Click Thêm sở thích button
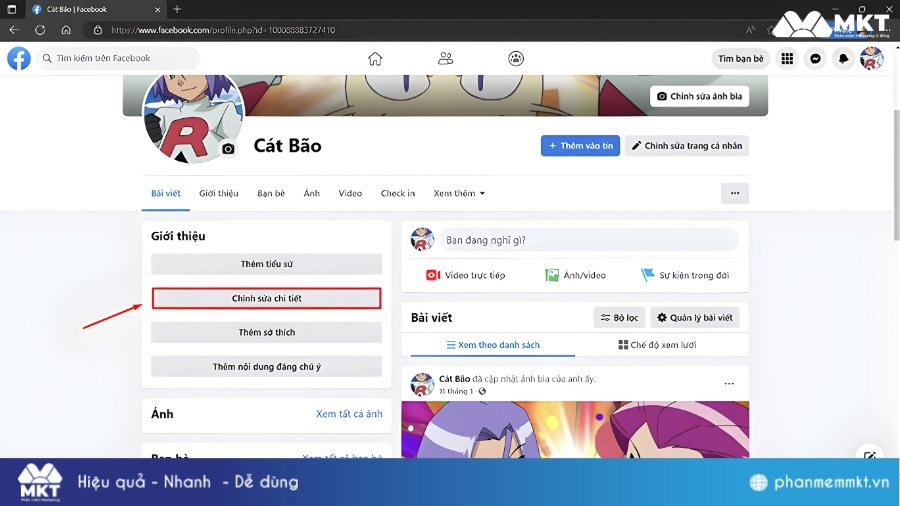 click(266, 332)
